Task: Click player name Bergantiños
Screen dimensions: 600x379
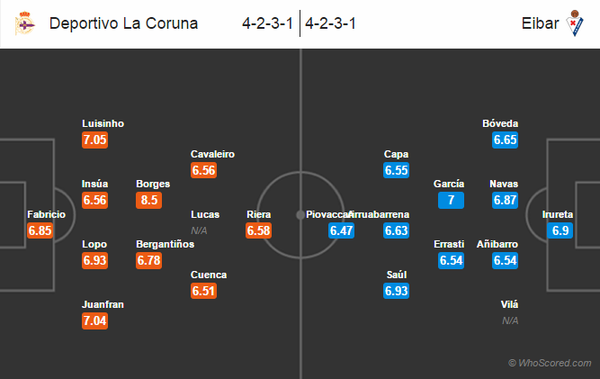Action: click(x=165, y=244)
